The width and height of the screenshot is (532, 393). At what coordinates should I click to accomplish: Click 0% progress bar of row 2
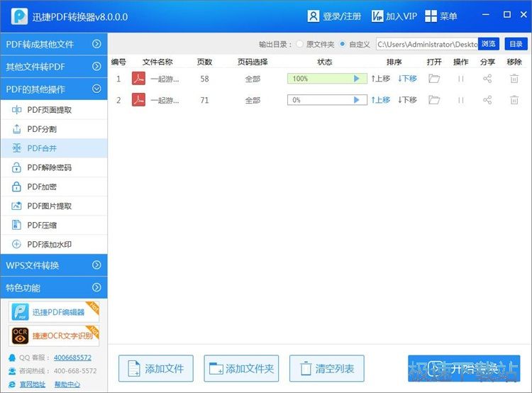click(x=327, y=100)
